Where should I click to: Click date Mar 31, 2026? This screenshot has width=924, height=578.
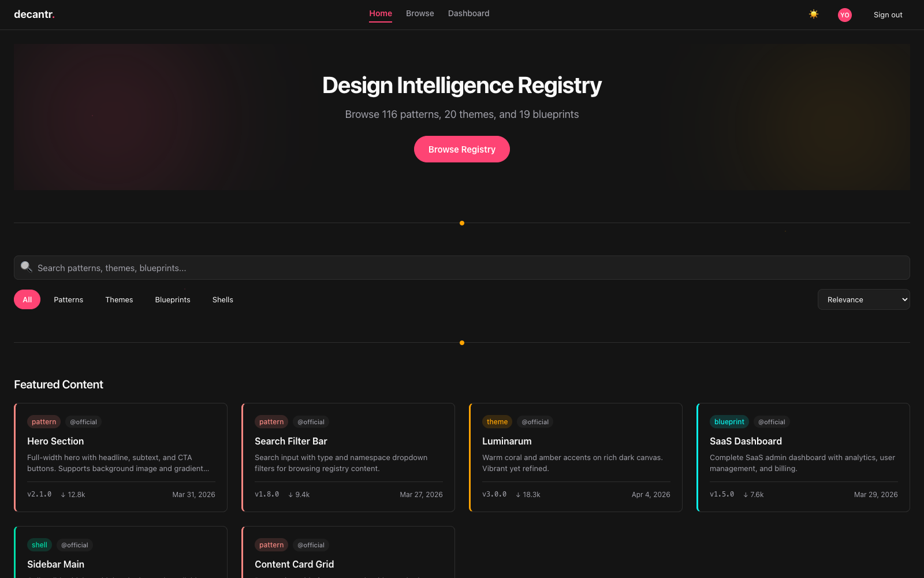pyautogui.click(x=193, y=495)
